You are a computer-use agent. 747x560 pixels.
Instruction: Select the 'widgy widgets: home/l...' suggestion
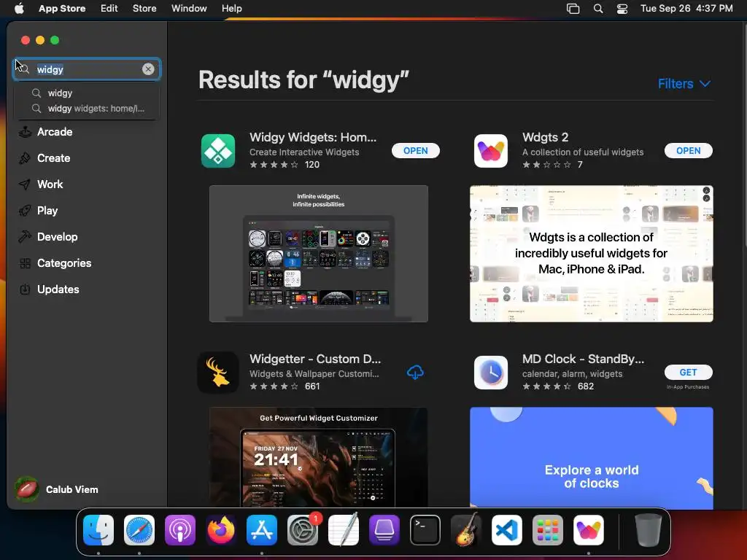click(x=87, y=109)
